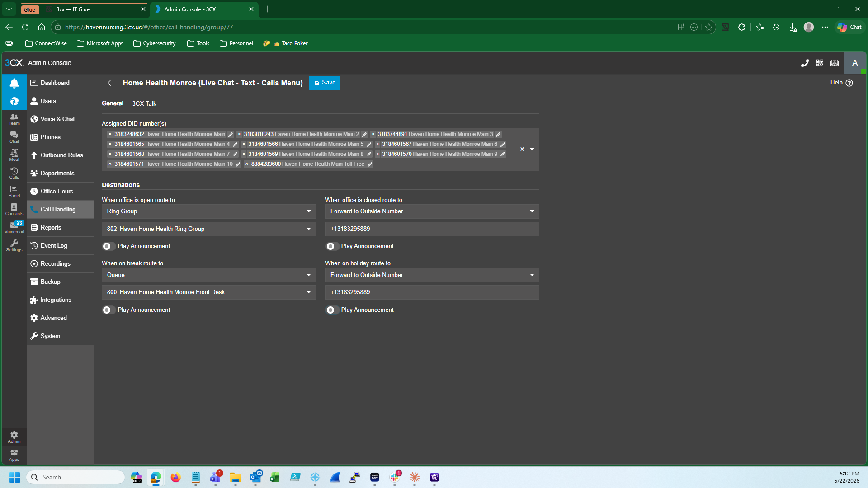Open the Integrations page
The height and width of the screenshot is (488, 868).
[61, 300]
